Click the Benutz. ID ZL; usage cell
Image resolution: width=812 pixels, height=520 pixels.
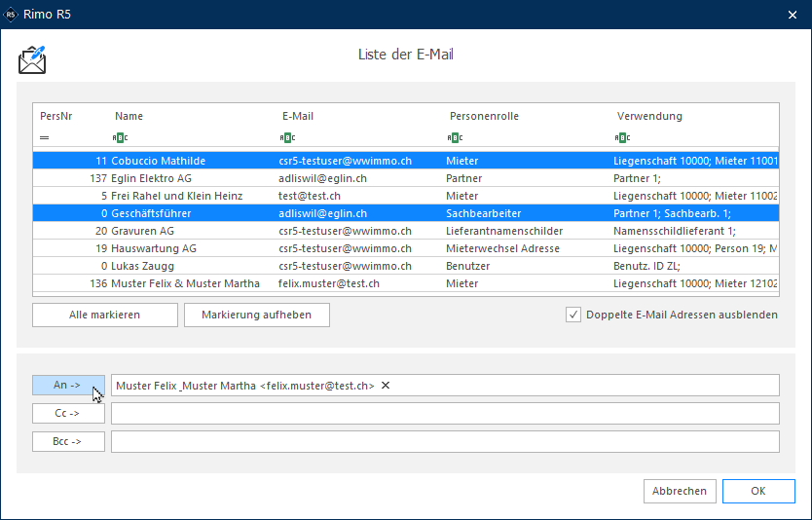point(646,266)
